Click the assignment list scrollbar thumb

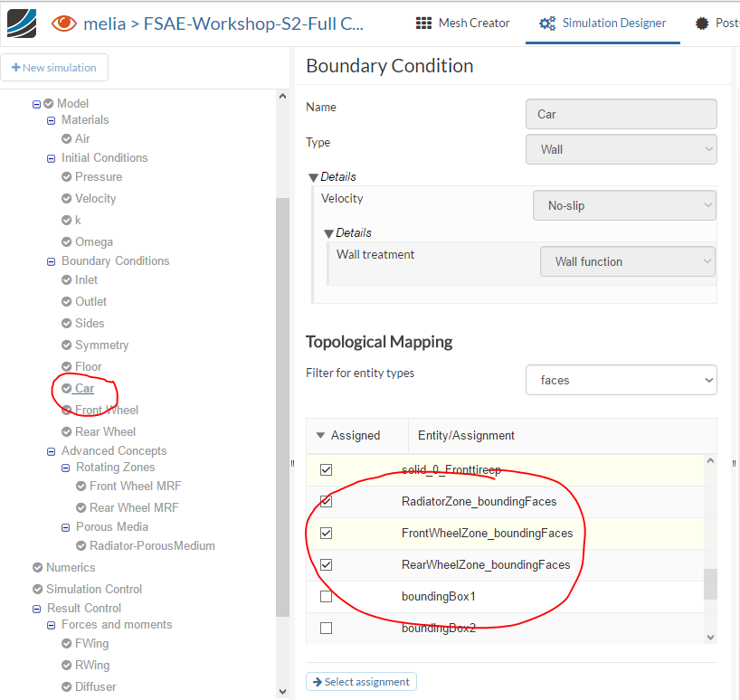click(x=710, y=584)
